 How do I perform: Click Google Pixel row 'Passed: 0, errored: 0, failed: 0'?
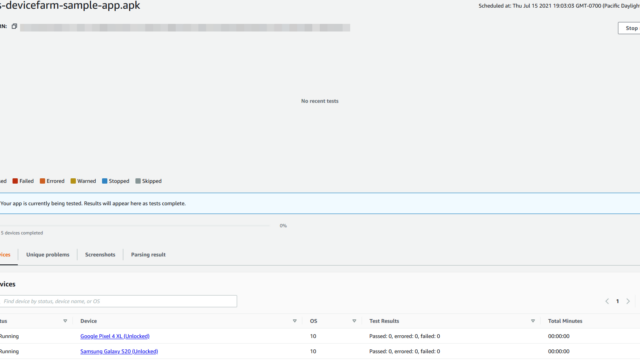coord(404,336)
